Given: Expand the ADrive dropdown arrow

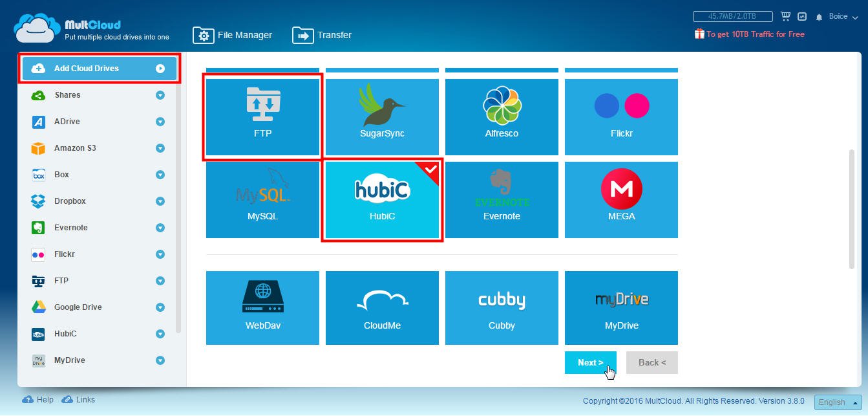Looking at the screenshot, I should coord(160,122).
